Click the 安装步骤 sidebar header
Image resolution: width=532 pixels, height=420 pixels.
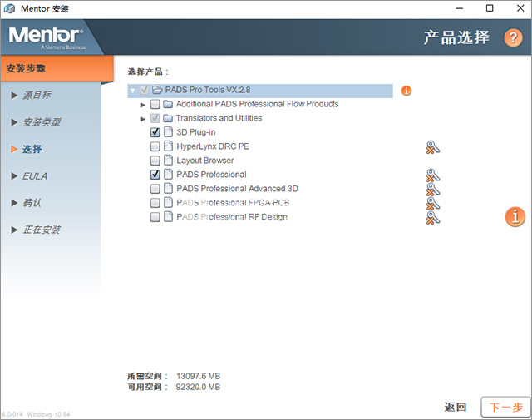tap(57, 68)
